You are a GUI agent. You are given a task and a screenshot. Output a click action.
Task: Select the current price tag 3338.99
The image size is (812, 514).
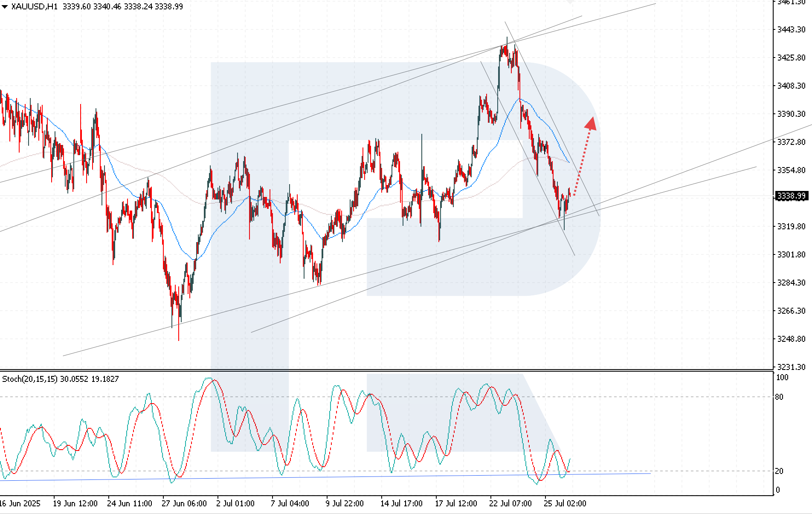791,196
